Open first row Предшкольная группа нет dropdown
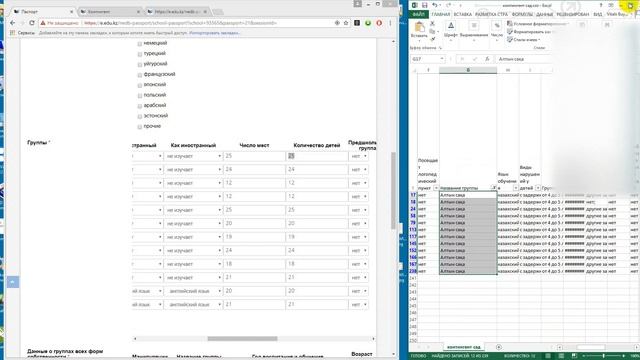The width and height of the screenshot is (640, 360). tap(358, 156)
